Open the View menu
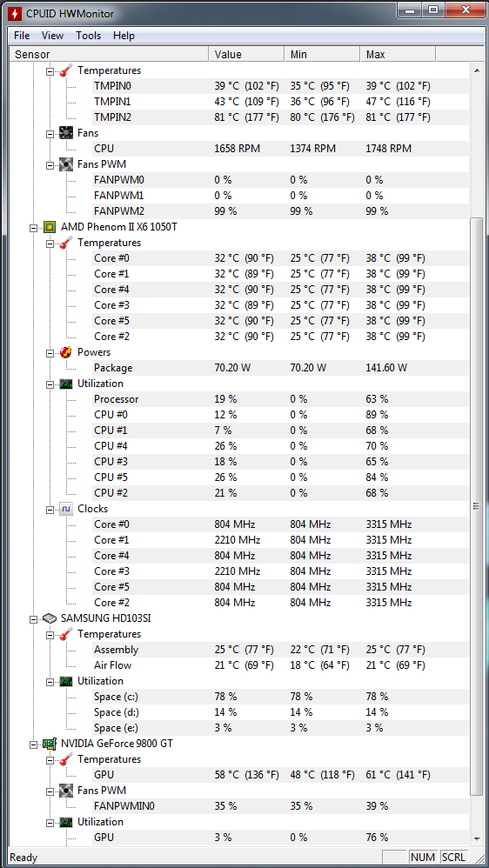The width and height of the screenshot is (489, 868). (x=52, y=36)
